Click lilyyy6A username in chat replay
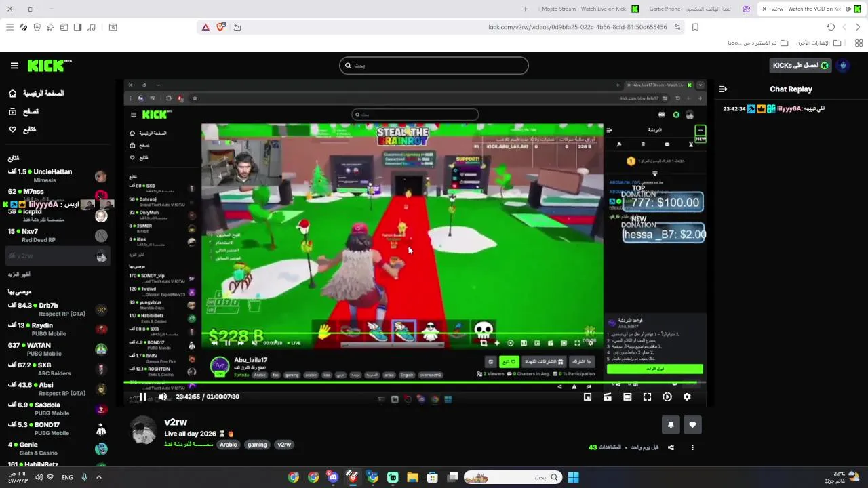The width and height of the screenshot is (868, 488). (x=789, y=108)
